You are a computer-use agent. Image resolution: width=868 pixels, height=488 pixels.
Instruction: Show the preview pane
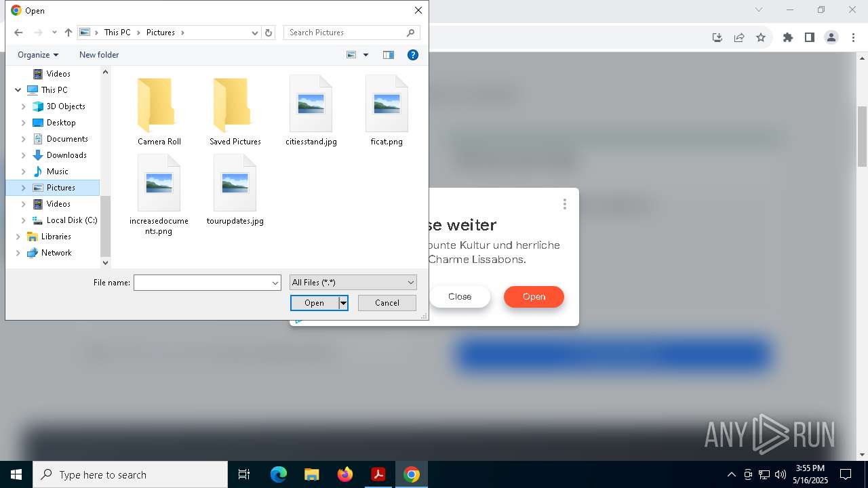tap(389, 55)
